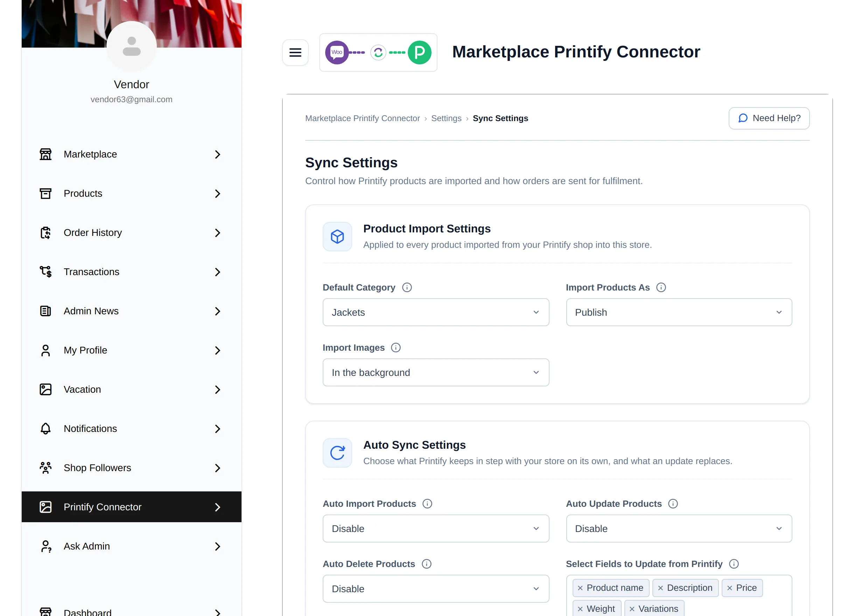
Task: Click the hamburger menu toggle icon
Action: coord(295,52)
